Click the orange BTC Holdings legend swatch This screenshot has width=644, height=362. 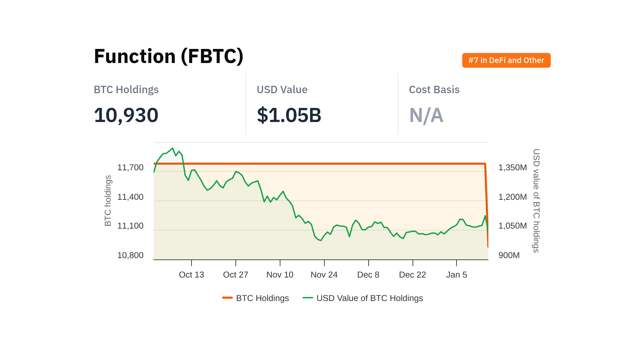tap(227, 298)
